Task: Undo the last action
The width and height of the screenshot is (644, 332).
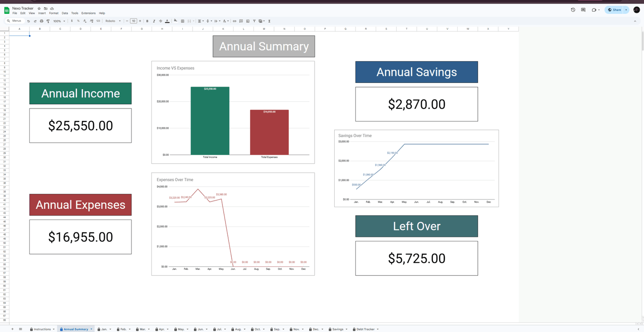Action: [29, 21]
